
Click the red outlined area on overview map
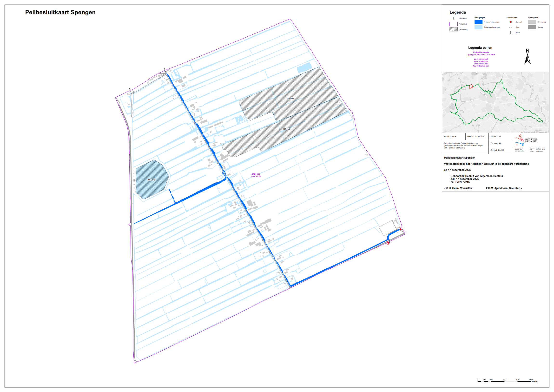point(471,86)
